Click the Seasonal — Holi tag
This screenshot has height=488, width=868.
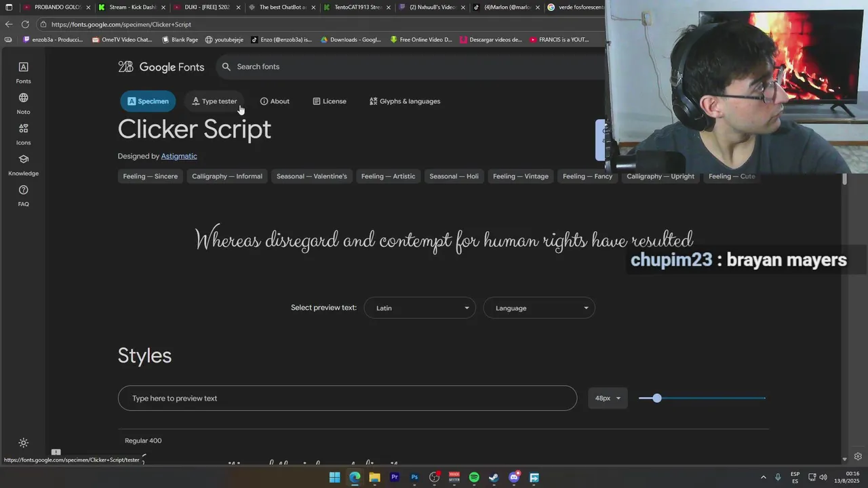(x=454, y=176)
